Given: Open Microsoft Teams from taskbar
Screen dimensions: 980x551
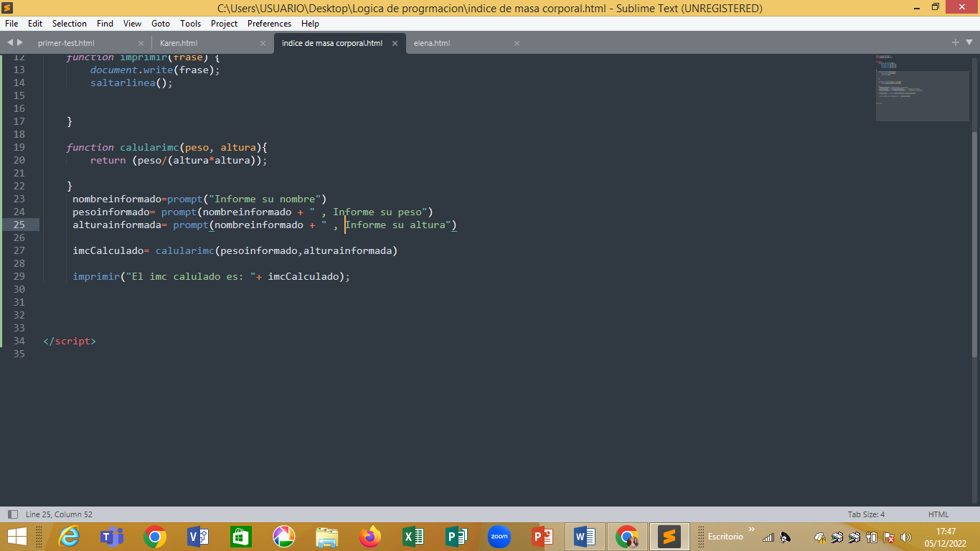Looking at the screenshot, I should 112,537.
